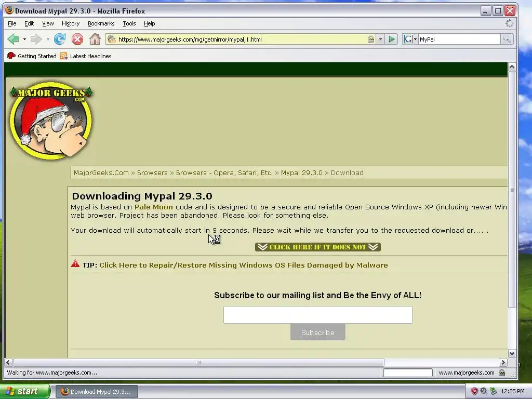Click the gray round tray icon

coord(484,391)
